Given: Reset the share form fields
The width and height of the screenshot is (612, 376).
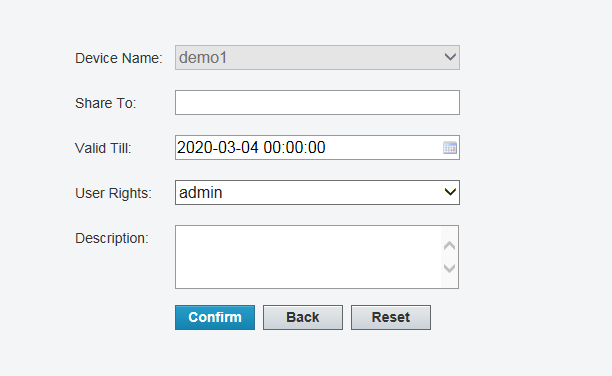Looking at the screenshot, I should 391,317.
